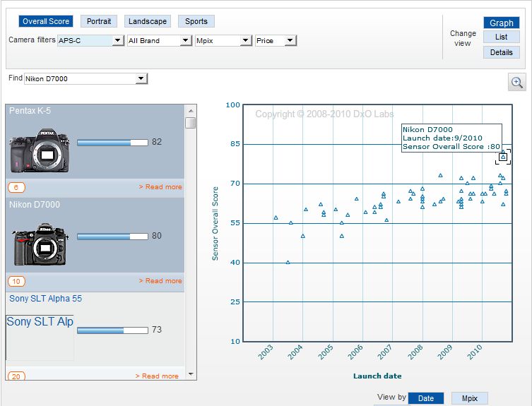Image resolution: width=532 pixels, height=406 pixels.
Task: Click the Sony SLT Alpha 55 title
Action: (x=45, y=299)
